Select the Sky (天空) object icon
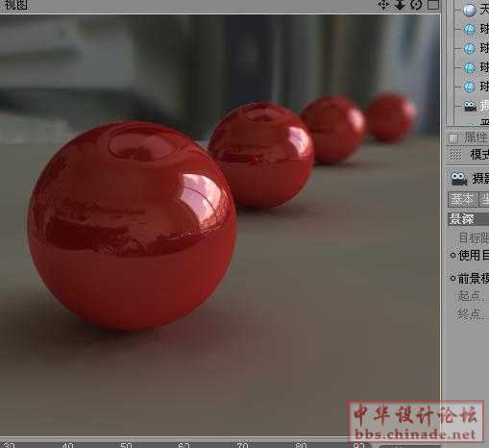 pyautogui.click(x=470, y=11)
